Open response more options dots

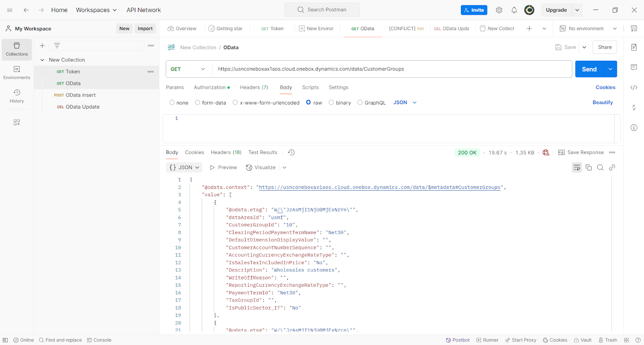pos(612,152)
